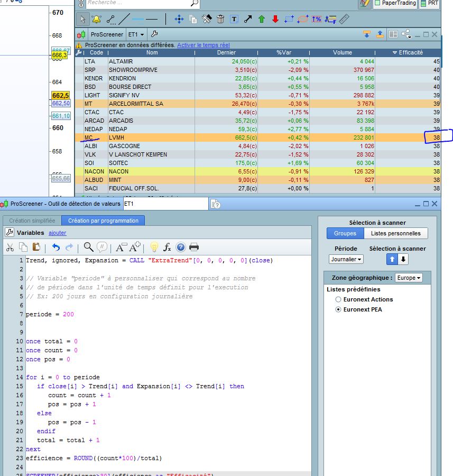
Task: Select the black arrow drawing tool
Action: [x=248, y=20]
